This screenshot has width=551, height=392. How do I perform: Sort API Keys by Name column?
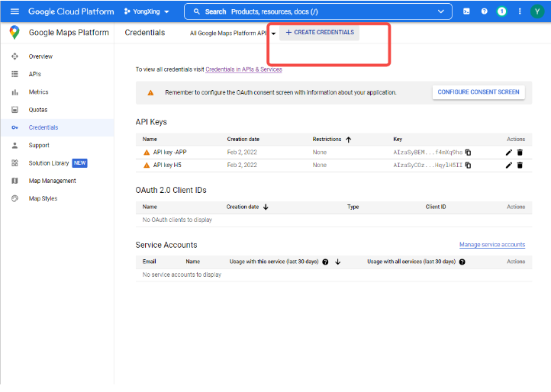[150, 140]
